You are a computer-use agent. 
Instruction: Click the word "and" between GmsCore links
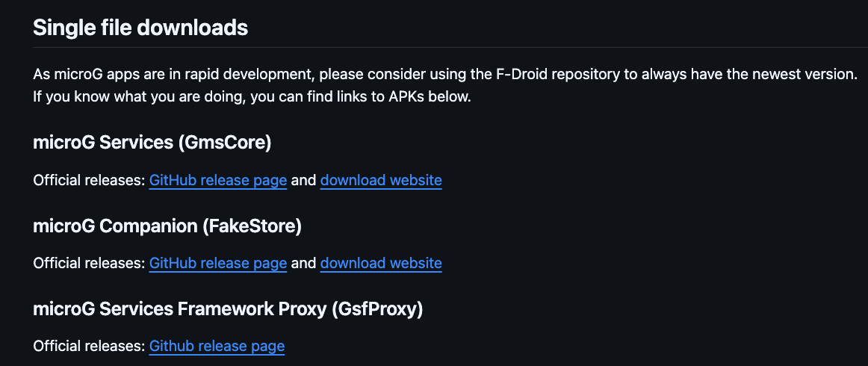pos(304,180)
